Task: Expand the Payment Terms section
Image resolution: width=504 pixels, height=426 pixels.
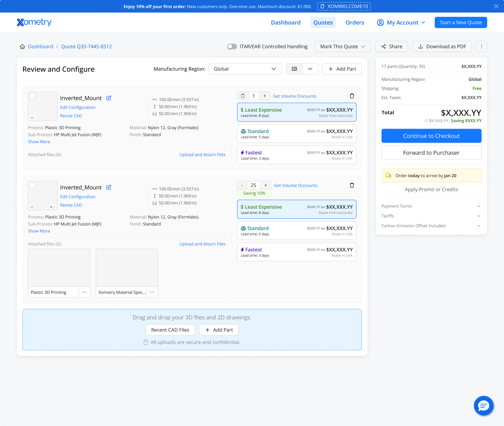Action: click(431, 206)
